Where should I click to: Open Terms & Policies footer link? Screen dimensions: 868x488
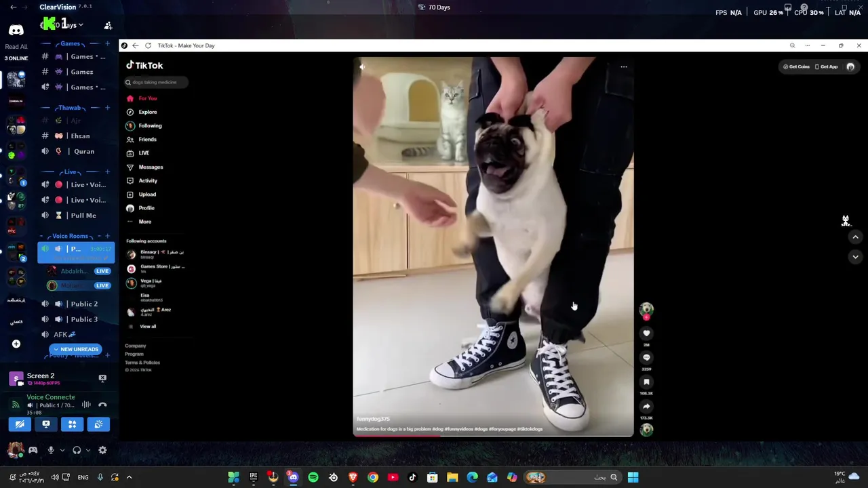click(142, 363)
